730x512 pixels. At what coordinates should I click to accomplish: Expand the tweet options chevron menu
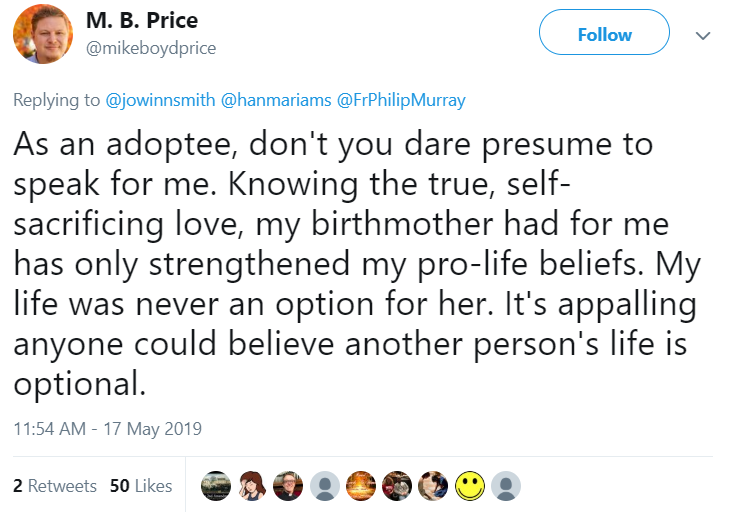pos(702,35)
